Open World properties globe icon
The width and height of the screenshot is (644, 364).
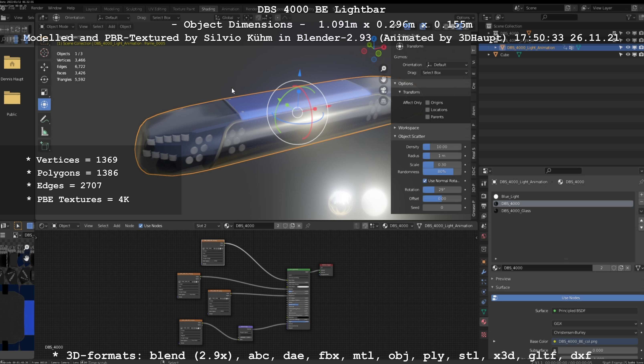click(x=484, y=236)
